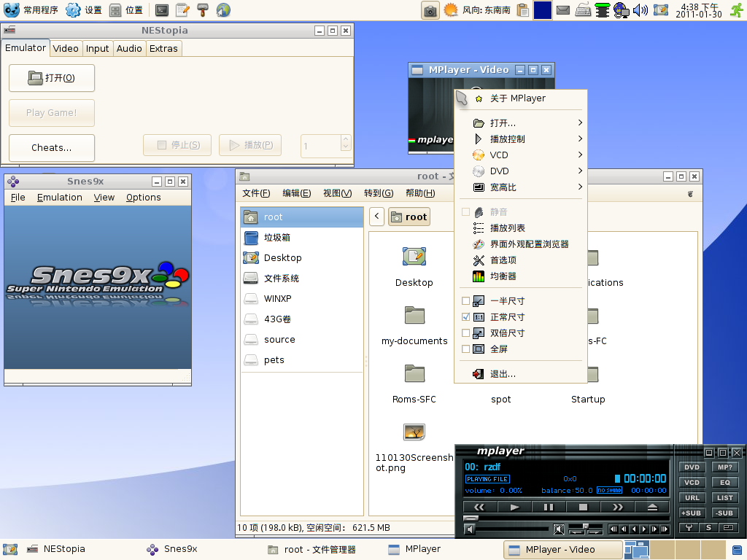Select the 110130Screenshot.png file thumbnail

tap(414, 432)
